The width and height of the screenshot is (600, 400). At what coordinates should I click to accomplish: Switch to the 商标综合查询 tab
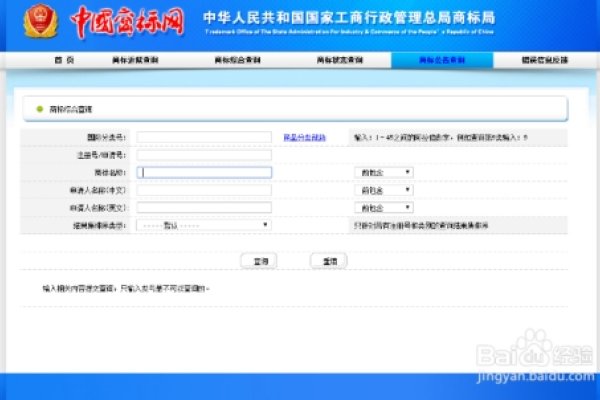tap(237, 60)
